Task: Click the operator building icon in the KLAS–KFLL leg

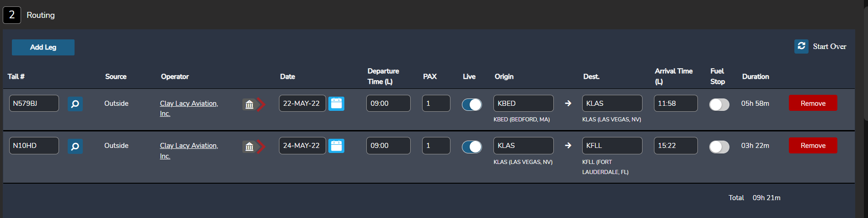Action: coord(249,147)
